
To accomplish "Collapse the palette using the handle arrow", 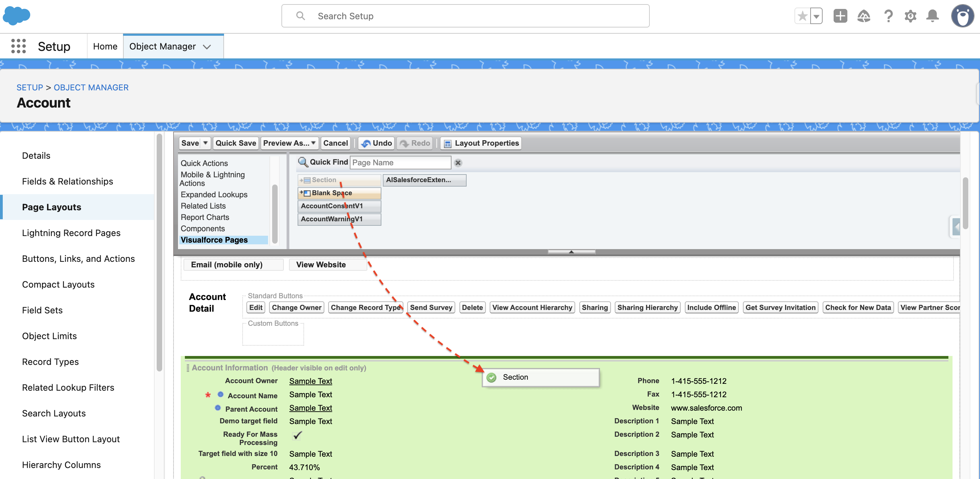I will pos(571,252).
